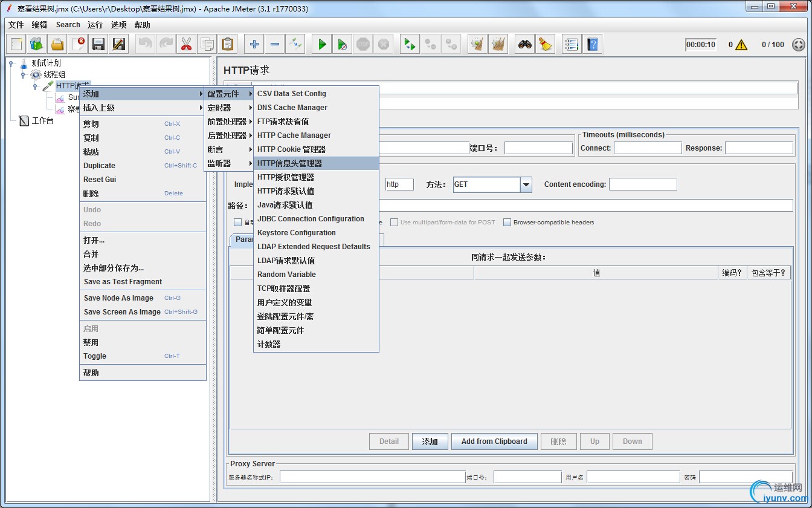Image resolution: width=812 pixels, height=508 pixels.
Task: Expand the 插入上级 submenu
Action: point(143,108)
